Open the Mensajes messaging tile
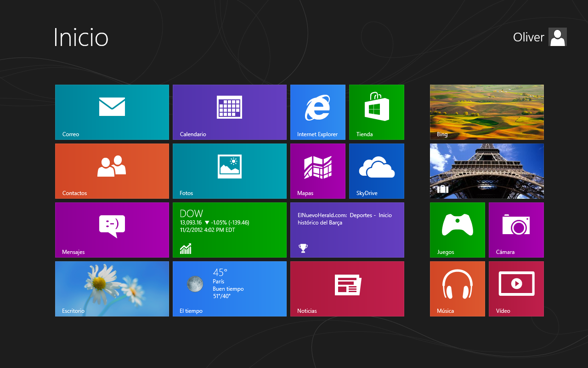The image size is (588, 368). coord(112,230)
